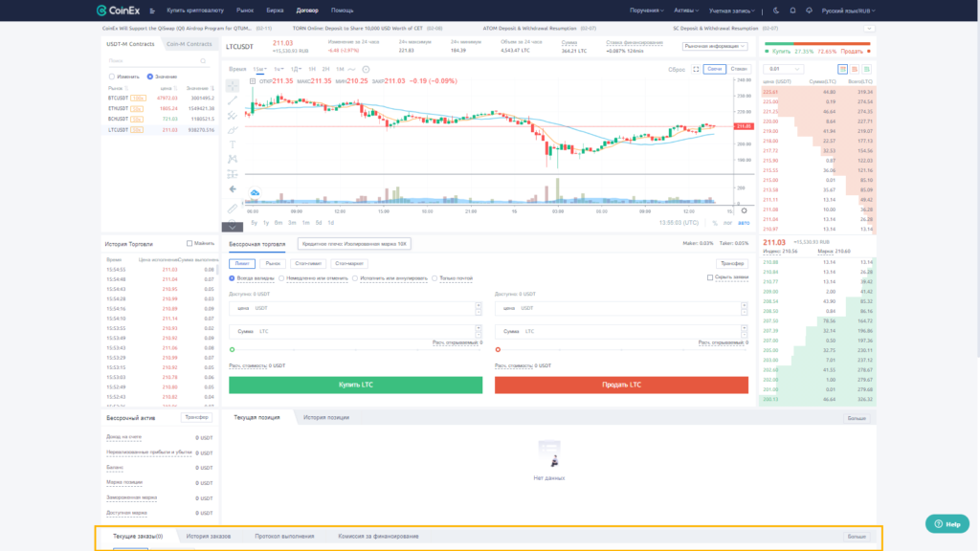Viewport: 980px width, 551px height.
Task: Open the chart indicators icon next to timeframes
Action: [366, 69]
